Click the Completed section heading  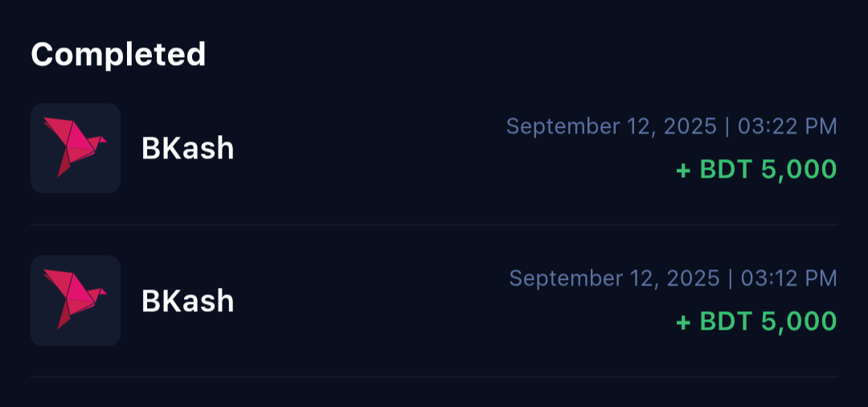[x=118, y=55]
